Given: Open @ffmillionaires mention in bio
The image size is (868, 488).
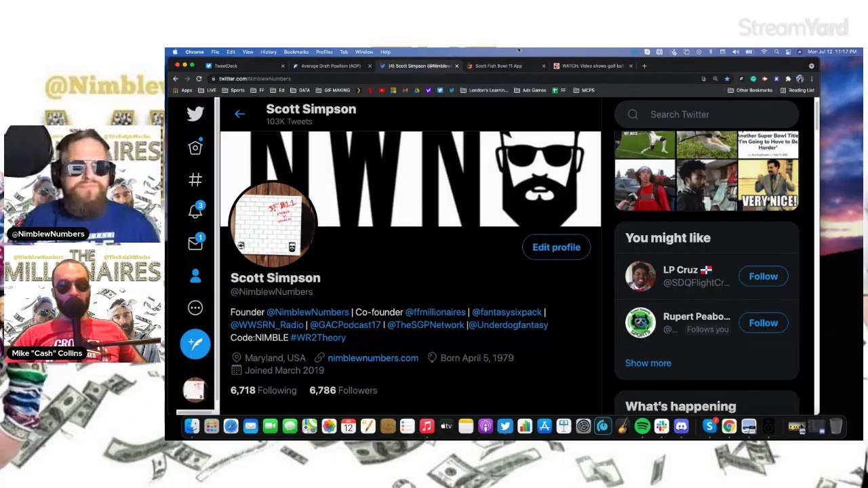Looking at the screenshot, I should [435, 312].
